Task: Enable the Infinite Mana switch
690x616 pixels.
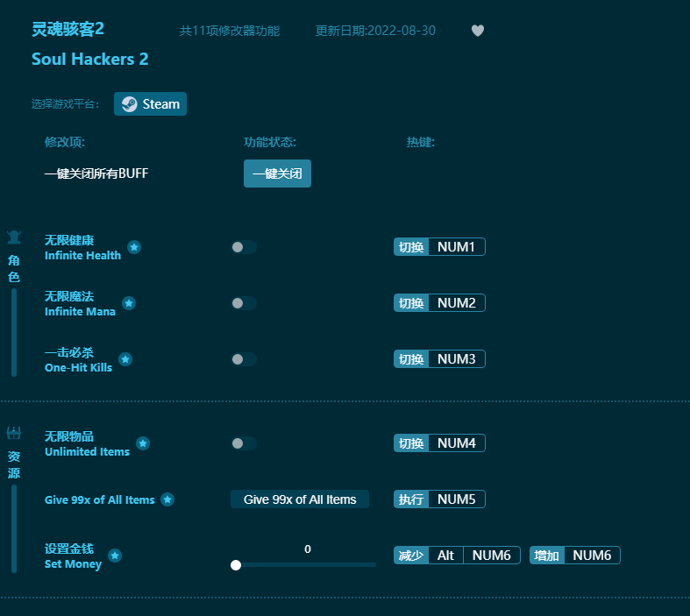Action: [244, 303]
